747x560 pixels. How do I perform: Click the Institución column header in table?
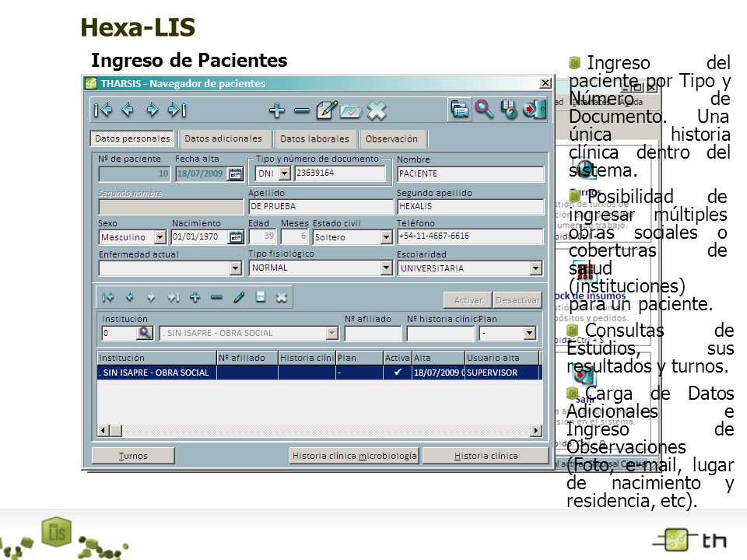(156, 358)
